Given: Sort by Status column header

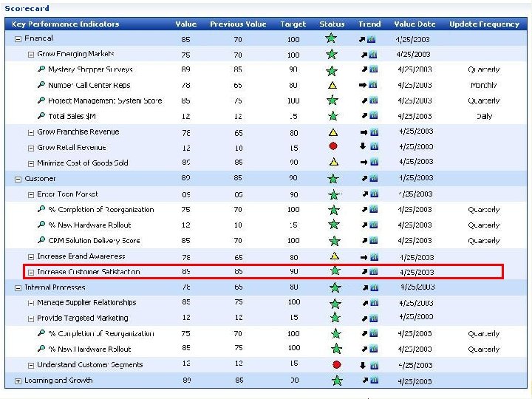Looking at the screenshot, I should click(332, 24).
